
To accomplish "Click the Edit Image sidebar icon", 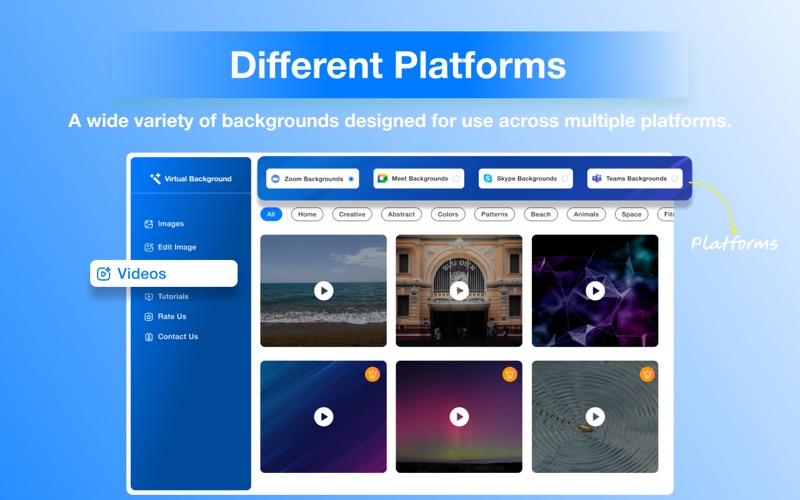I will [x=148, y=247].
